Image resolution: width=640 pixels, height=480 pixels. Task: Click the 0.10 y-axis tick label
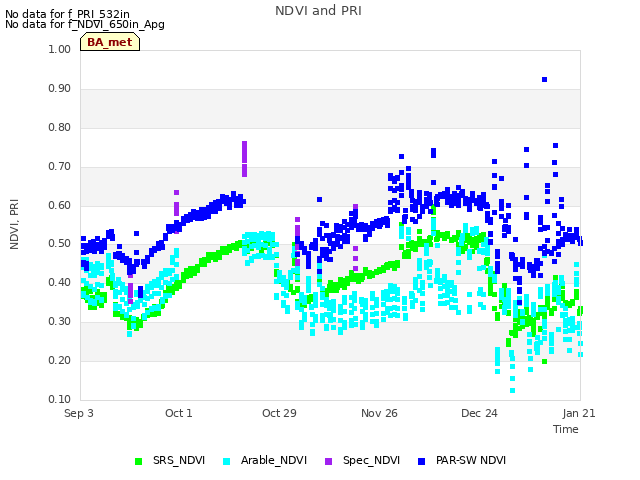[x=60, y=399]
